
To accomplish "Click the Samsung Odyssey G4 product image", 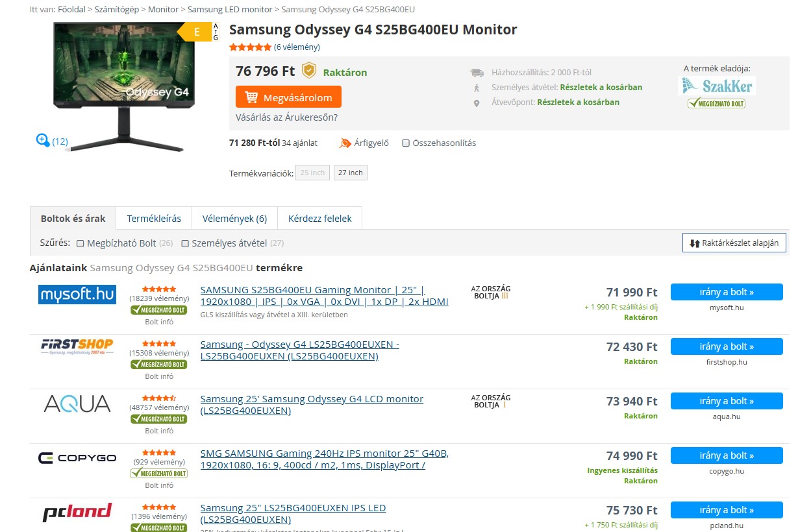I will [x=123, y=87].
